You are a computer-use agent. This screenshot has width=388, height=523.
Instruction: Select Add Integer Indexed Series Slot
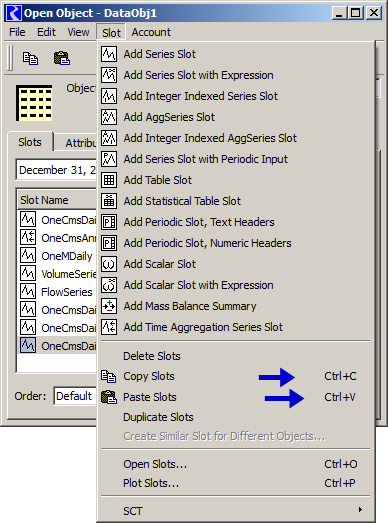click(x=237, y=96)
